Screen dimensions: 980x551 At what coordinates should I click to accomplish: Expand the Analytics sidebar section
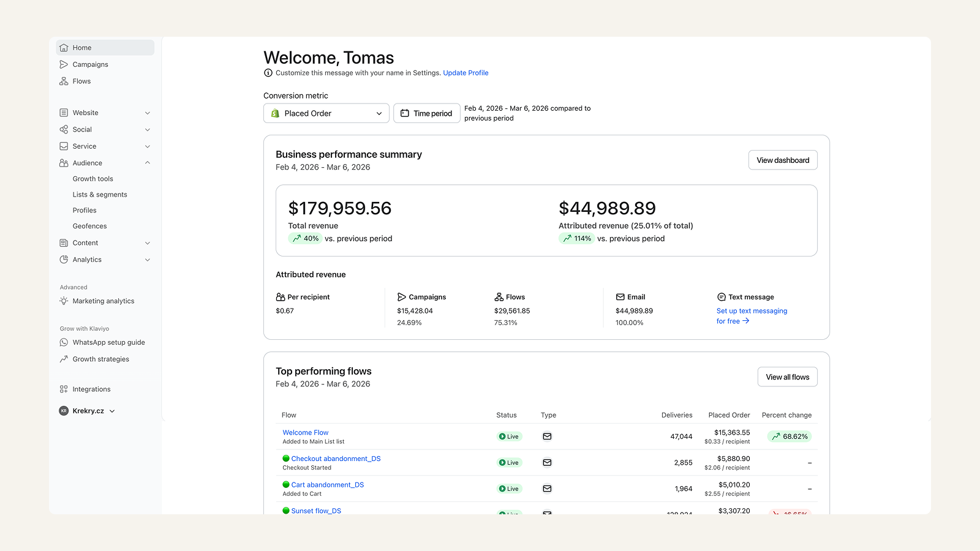click(x=147, y=260)
